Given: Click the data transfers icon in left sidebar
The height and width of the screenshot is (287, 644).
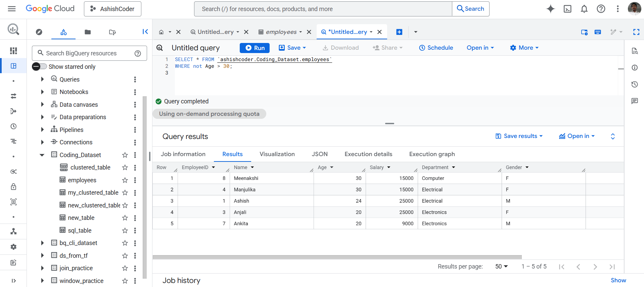Looking at the screenshot, I should pos(13,96).
